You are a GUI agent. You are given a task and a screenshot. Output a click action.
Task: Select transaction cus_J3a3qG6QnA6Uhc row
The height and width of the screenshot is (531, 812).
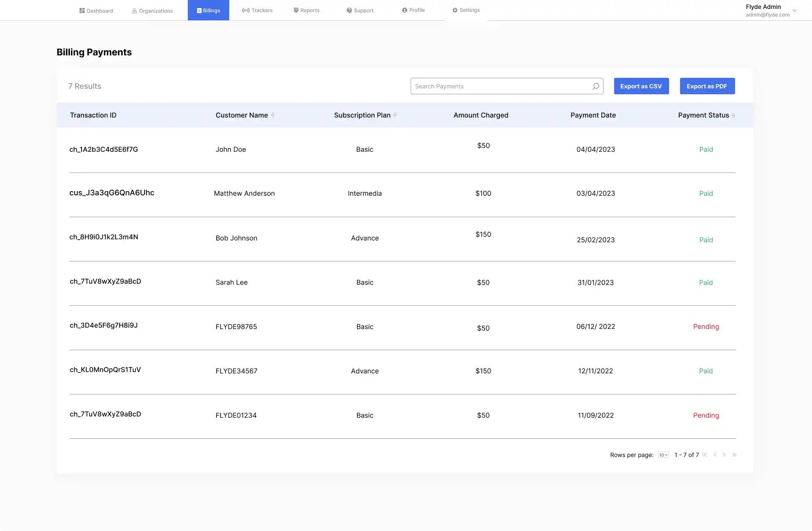(x=112, y=193)
